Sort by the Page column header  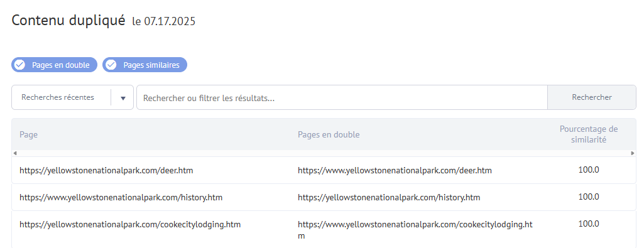click(x=28, y=135)
